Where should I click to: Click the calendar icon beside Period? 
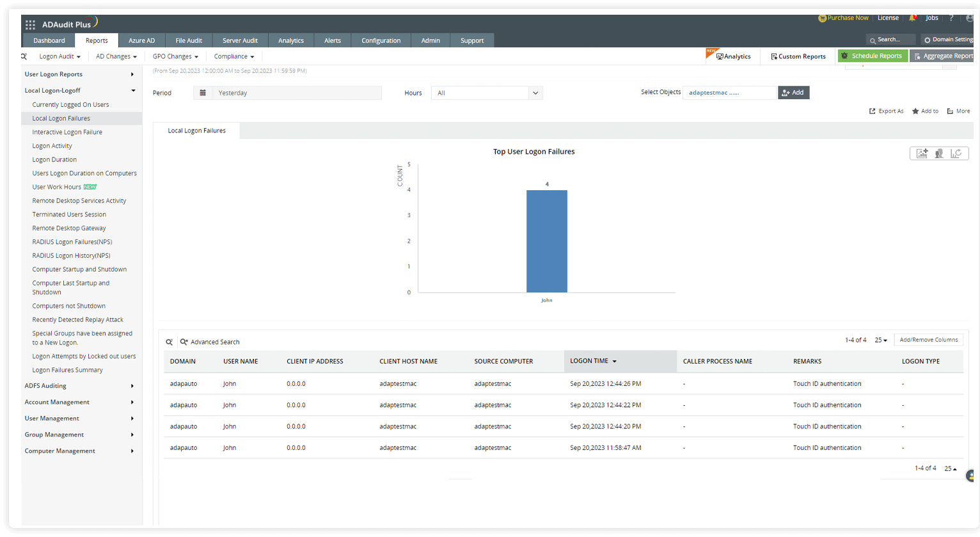[203, 93]
